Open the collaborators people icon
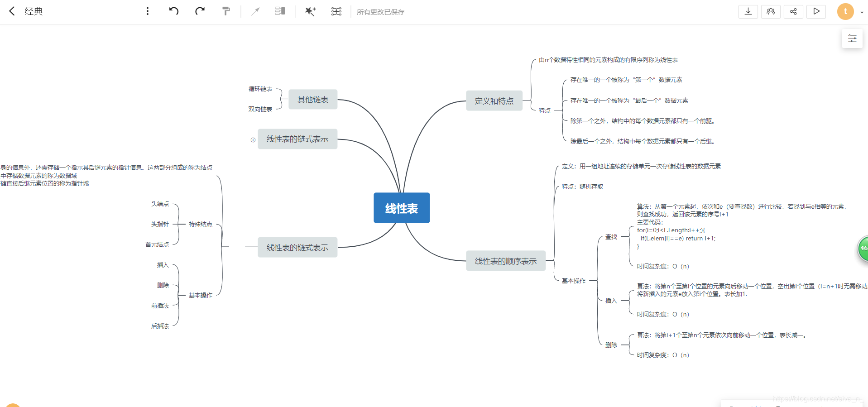Screen dimensions: 868x407 coord(771,11)
